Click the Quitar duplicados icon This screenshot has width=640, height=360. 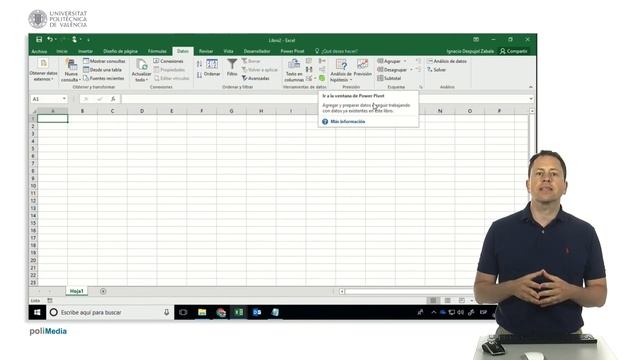coord(309,69)
